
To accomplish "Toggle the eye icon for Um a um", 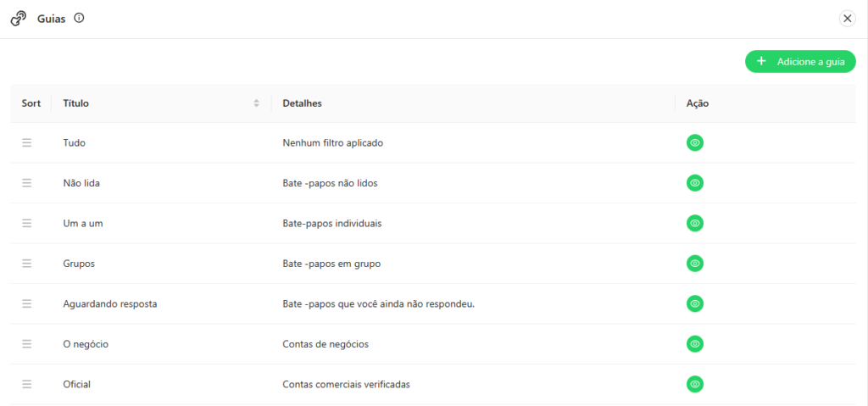I will pos(695,223).
